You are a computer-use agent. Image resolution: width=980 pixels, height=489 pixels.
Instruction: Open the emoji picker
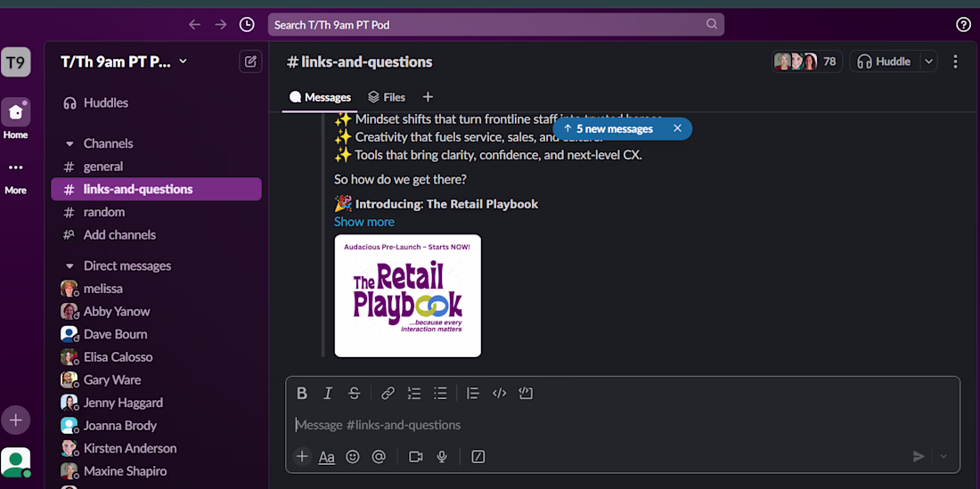(353, 457)
